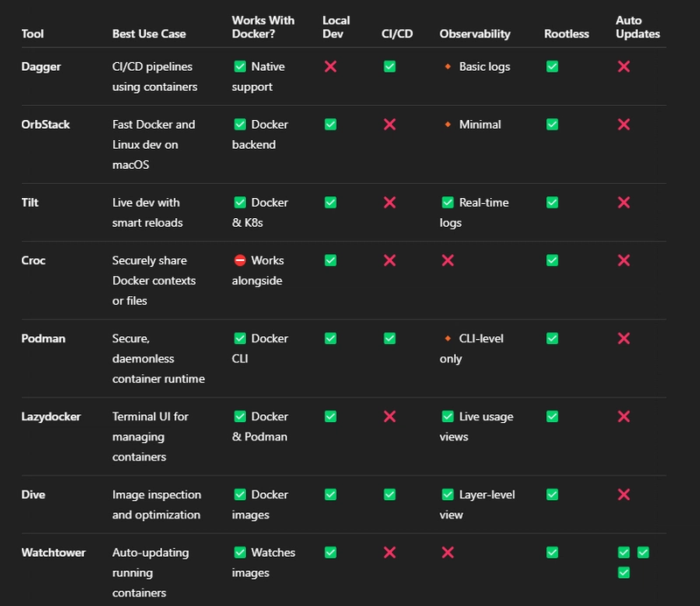The width and height of the screenshot is (700, 606).
Task: Click OrbStack's CI/CD red X
Action: click(389, 124)
